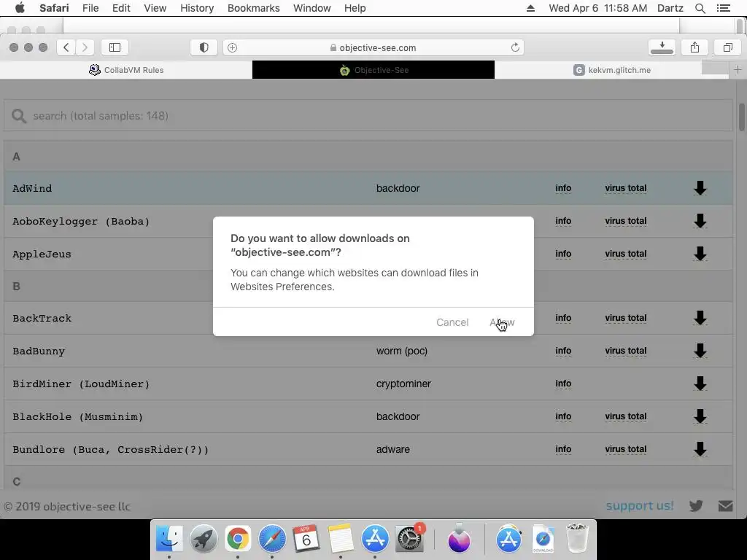This screenshot has height=560, width=747.
Task: Open Notes from the Dock
Action: pyautogui.click(x=341, y=539)
